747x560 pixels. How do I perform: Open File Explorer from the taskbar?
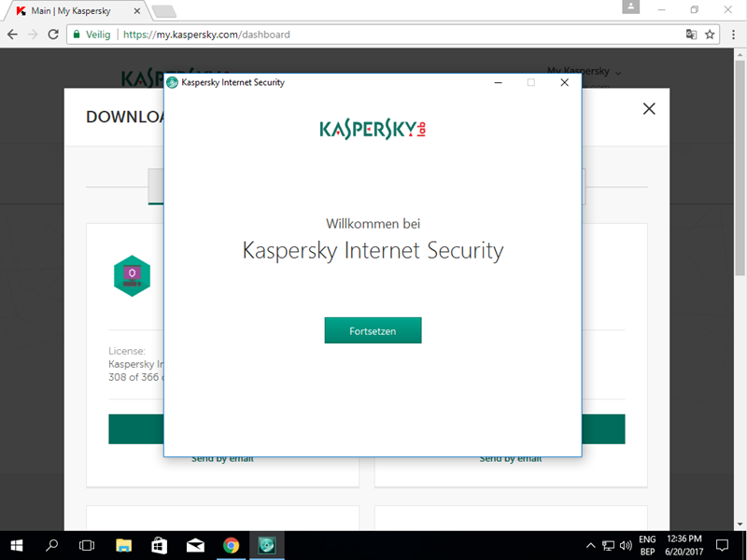pyautogui.click(x=124, y=545)
